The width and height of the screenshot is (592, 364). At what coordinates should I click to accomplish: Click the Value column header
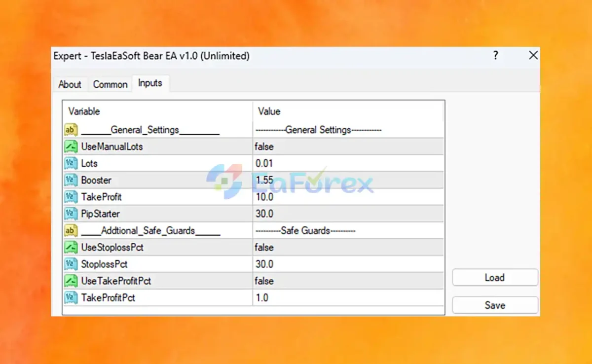tap(269, 111)
